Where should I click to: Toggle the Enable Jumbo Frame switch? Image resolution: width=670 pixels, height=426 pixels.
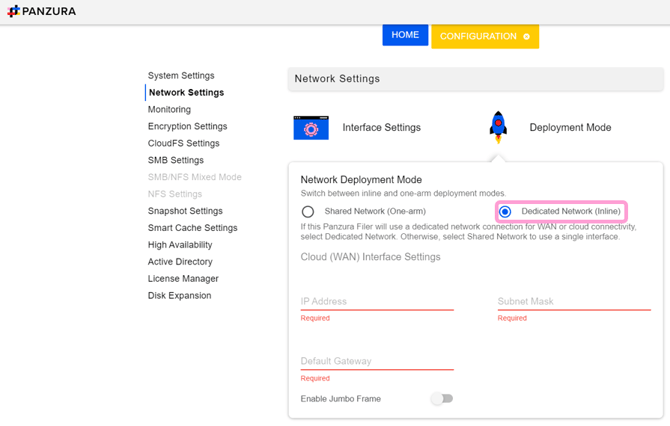[442, 399]
